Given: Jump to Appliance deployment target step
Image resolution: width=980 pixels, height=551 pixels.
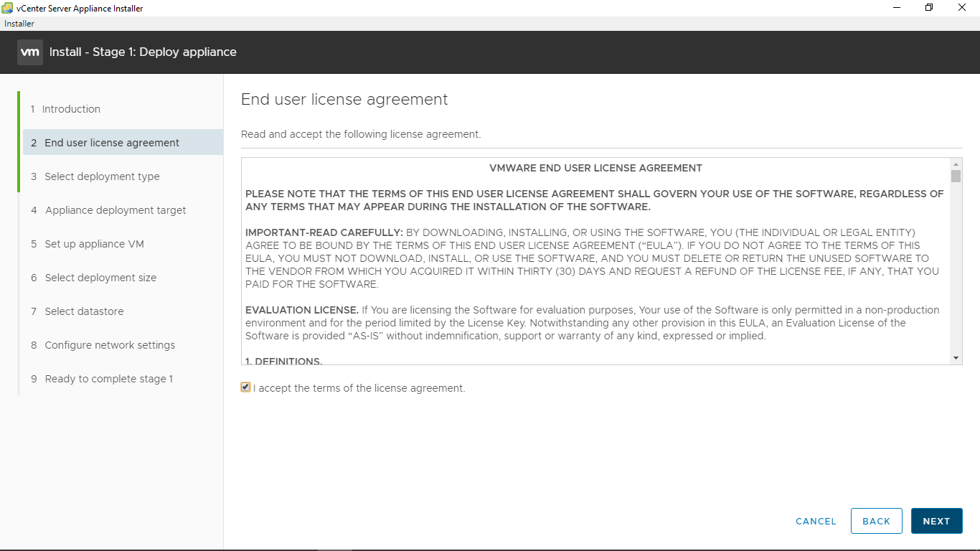Looking at the screenshot, I should (116, 210).
